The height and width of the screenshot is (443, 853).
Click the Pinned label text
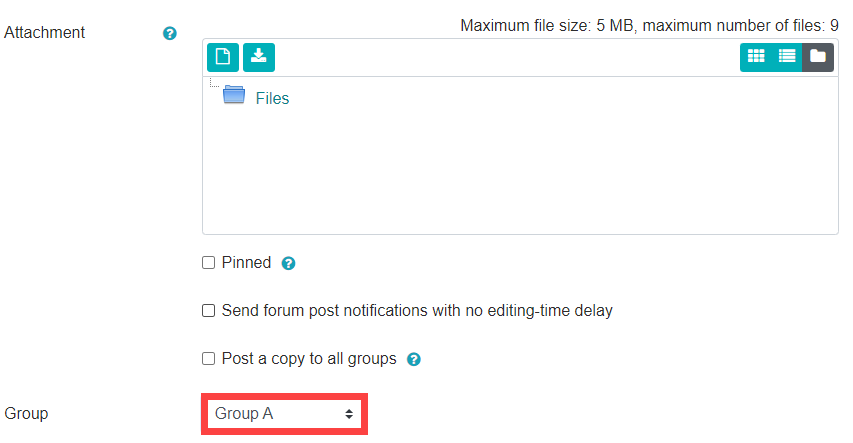pos(246,263)
